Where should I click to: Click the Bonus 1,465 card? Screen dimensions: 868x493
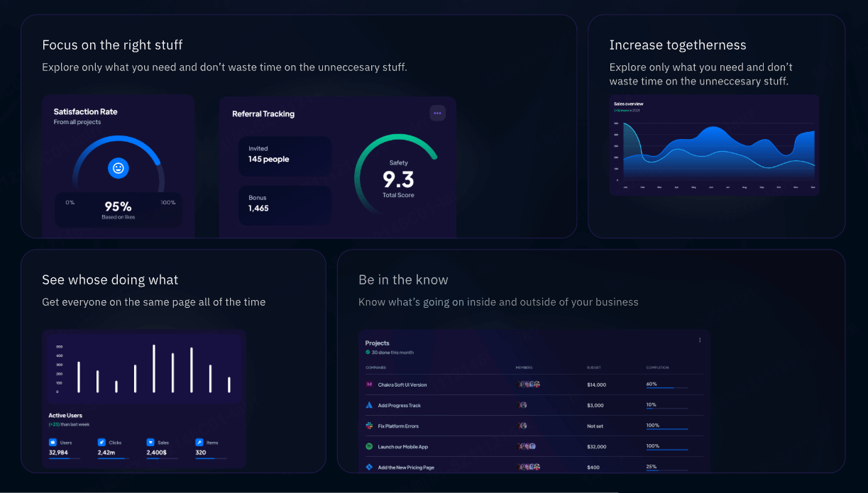[x=285, y=204]
